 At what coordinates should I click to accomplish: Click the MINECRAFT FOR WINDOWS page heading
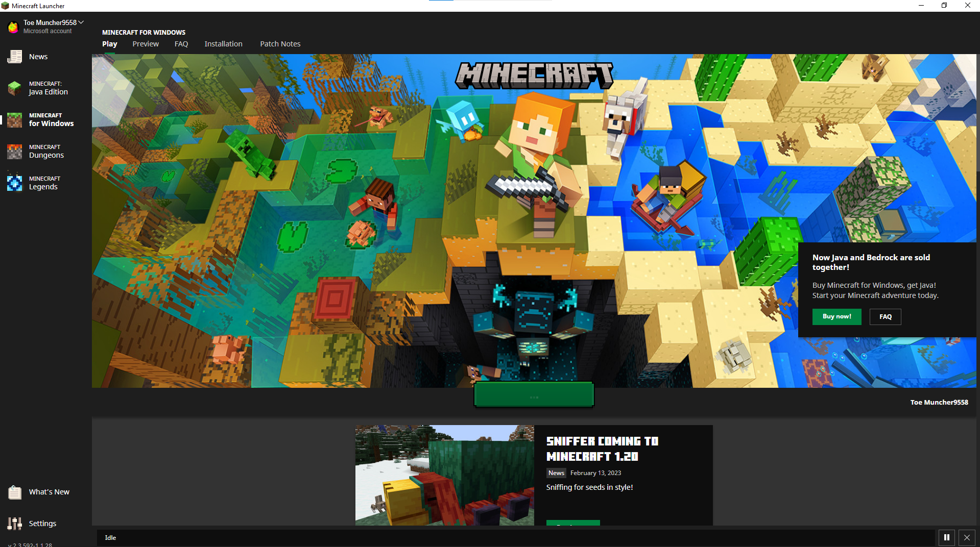click(x=144, y=32)
